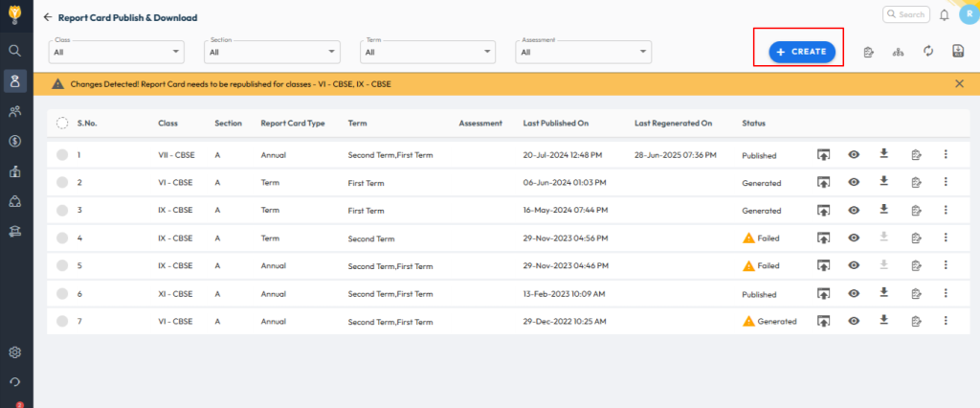Download the row 1 report card

click(x=884, y=154)
